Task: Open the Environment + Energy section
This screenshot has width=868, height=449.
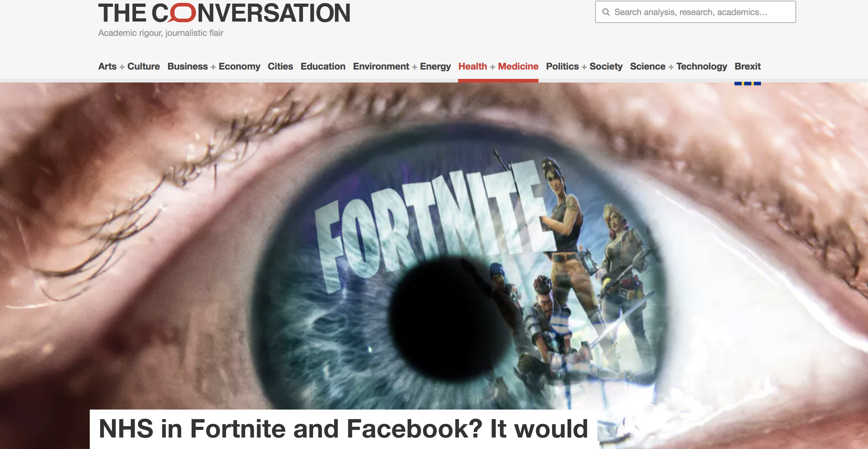Action: pos(402,66)
